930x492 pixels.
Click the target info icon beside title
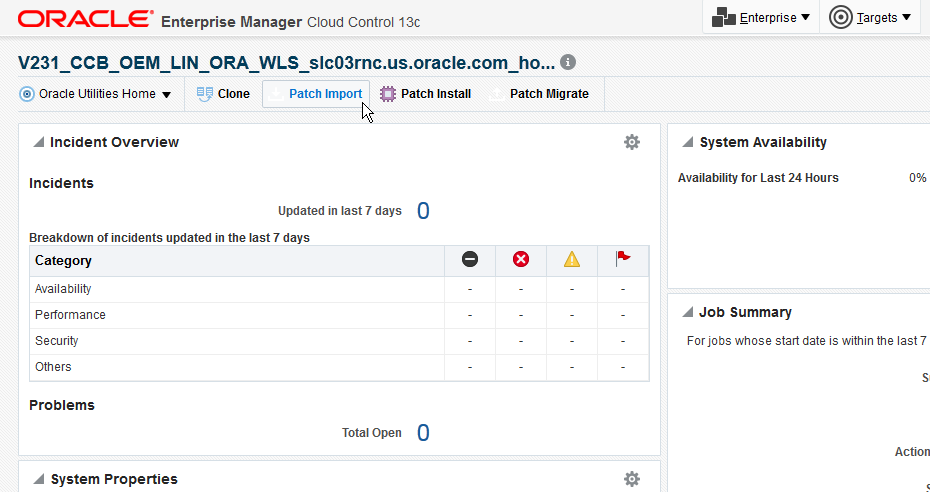[x=568, y=62]
